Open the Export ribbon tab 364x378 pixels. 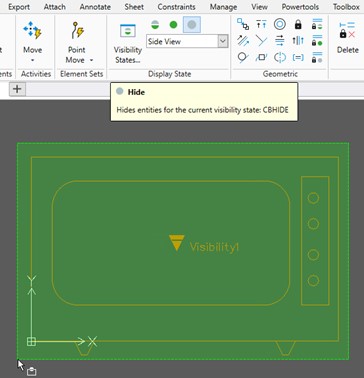click(x=19, y=7)
